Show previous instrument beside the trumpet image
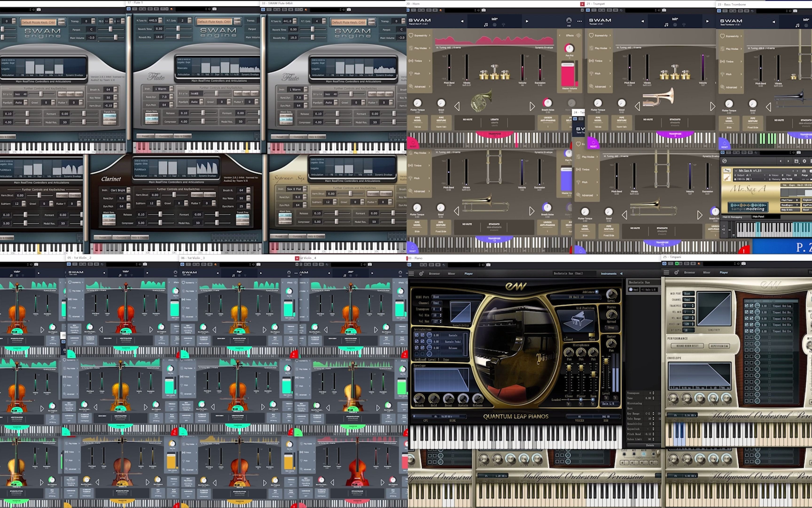812x508 pixels. pyautogui.click(x=637, y=107)
